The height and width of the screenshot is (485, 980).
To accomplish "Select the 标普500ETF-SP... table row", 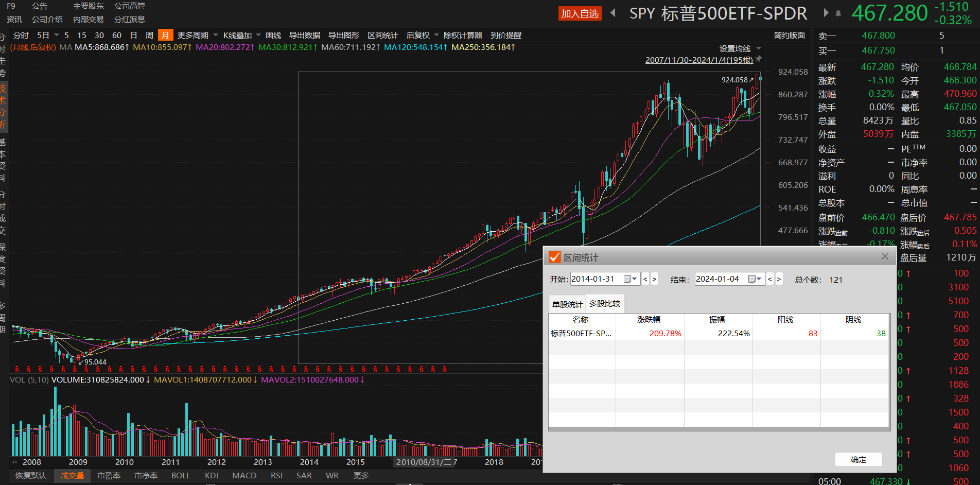I will [x=719, y=334].
